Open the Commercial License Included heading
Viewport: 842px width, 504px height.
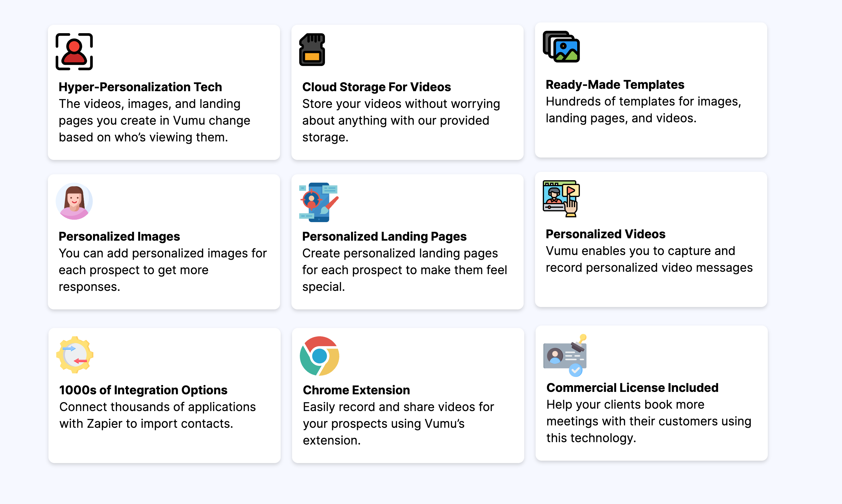click(x=632, y=387)
